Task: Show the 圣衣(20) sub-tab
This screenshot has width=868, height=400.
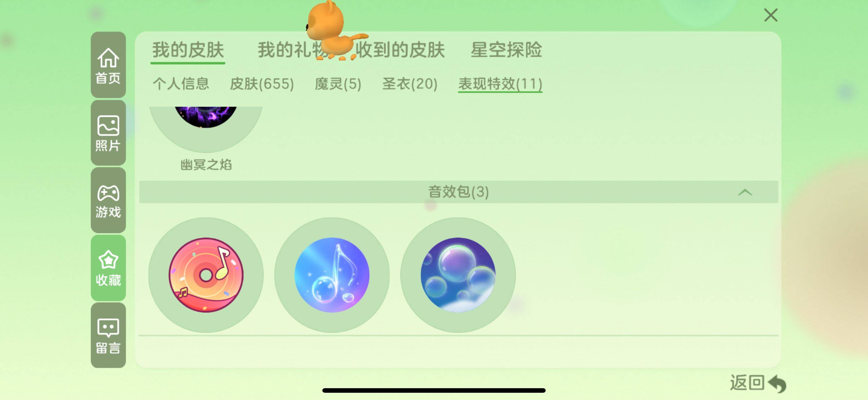Action: 410,84
